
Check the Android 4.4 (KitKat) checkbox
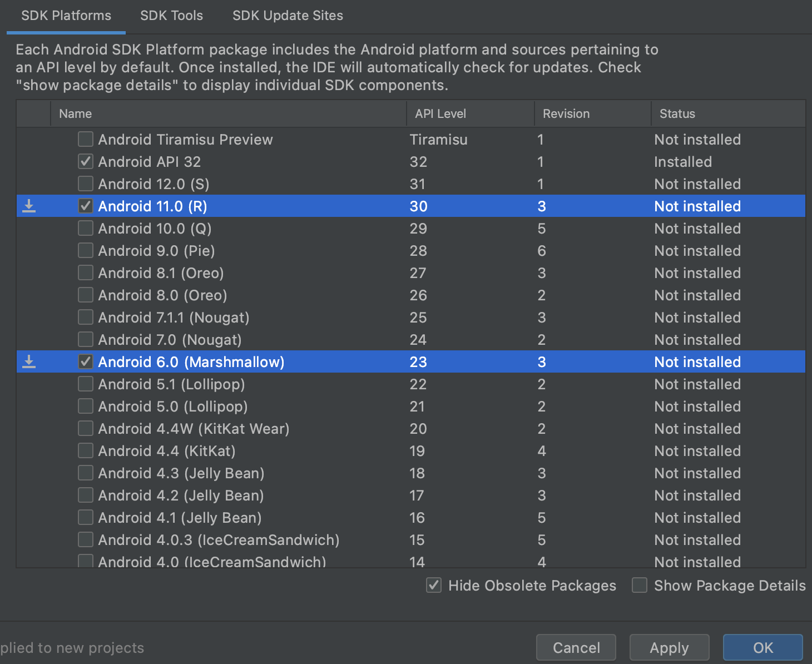pos(86,450)
